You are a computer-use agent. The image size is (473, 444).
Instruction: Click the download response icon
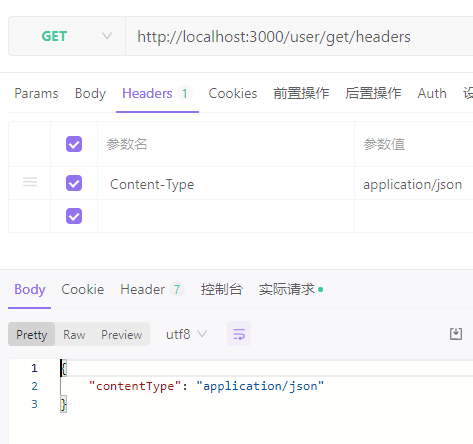456,334
